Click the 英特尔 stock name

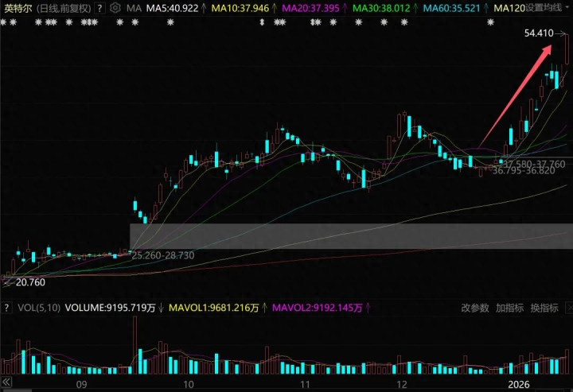pyautogui.click(x=18, y=8)
